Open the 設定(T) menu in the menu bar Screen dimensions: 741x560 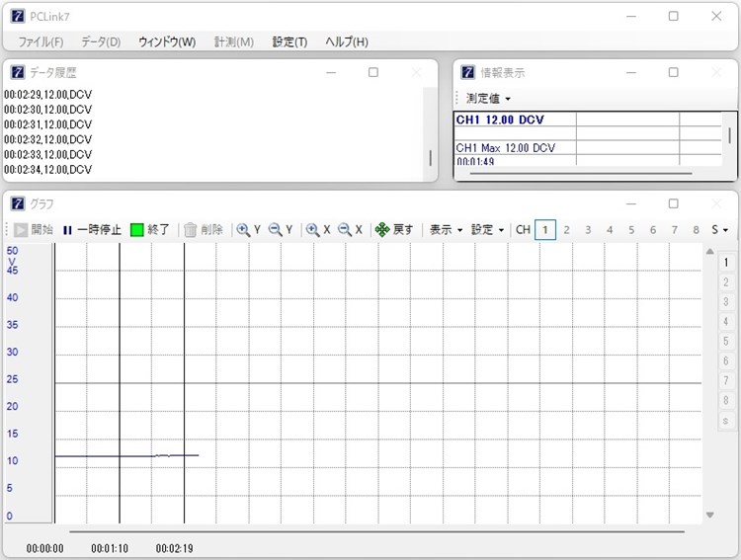pos(289,41)
